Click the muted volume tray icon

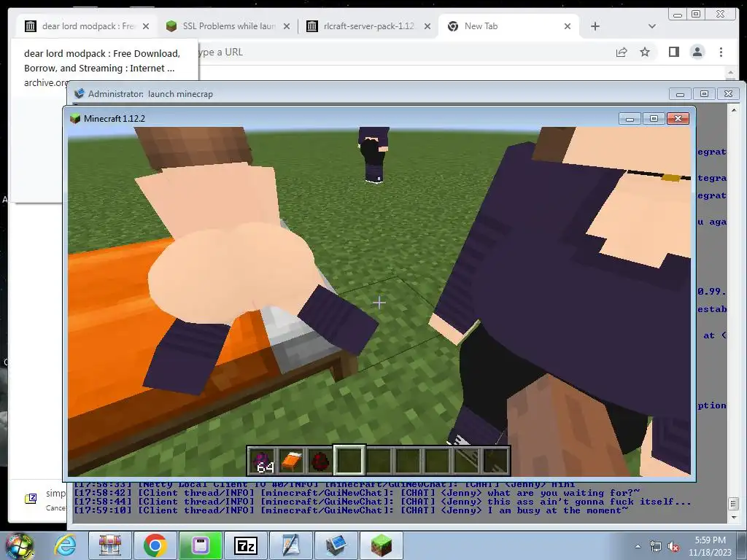click(673, 546)
